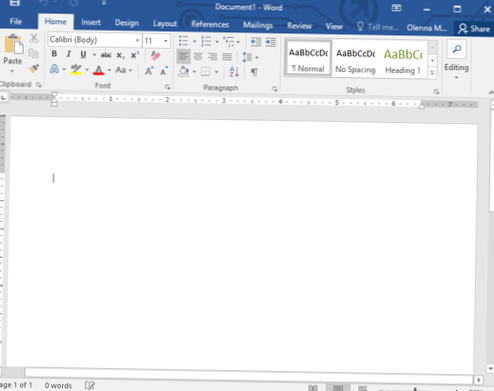Switch to the Review tab
The image size is (494, 391).
299,26
